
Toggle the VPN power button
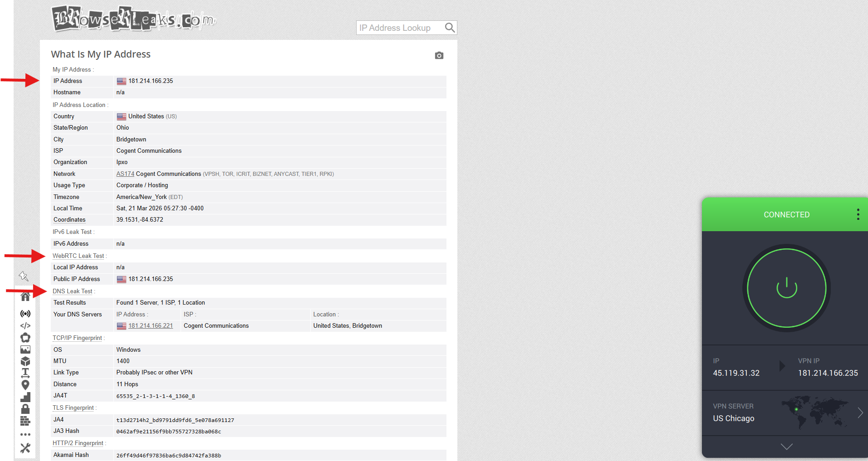(x=787, y=288)
